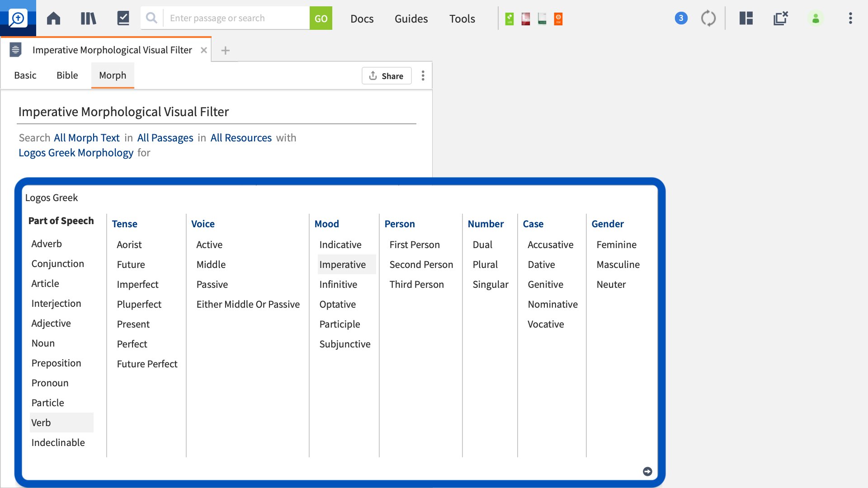The height and width of the screenshot is (488, 868).
Task: Select Masculine gender option
Action: (x=618, y=264)
